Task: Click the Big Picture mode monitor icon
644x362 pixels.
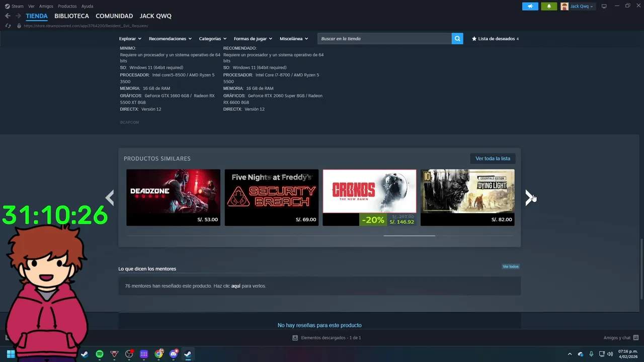Action: pos(604,7)
